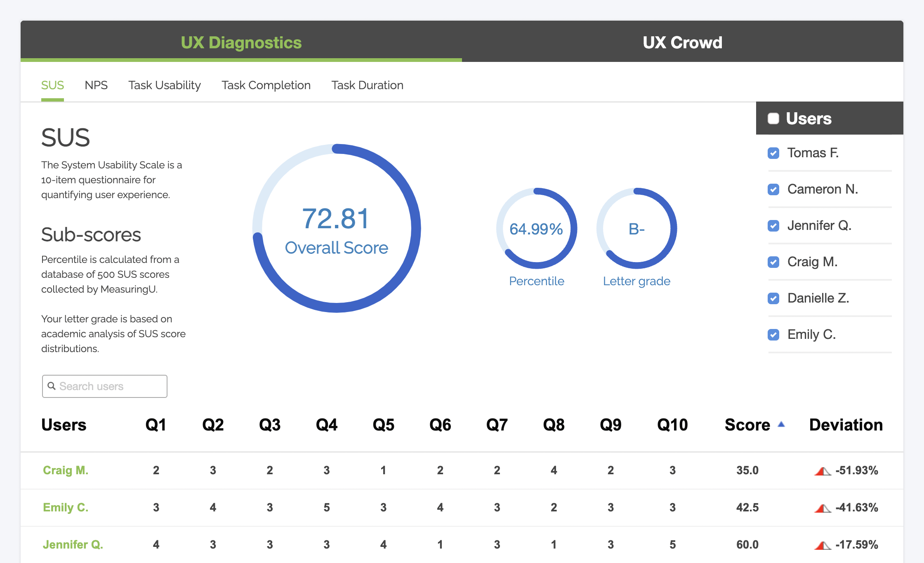The height and width of the screenshot is (563, 924).
Task: Open the Task Completion tab
Action: (x=266, y=85)
